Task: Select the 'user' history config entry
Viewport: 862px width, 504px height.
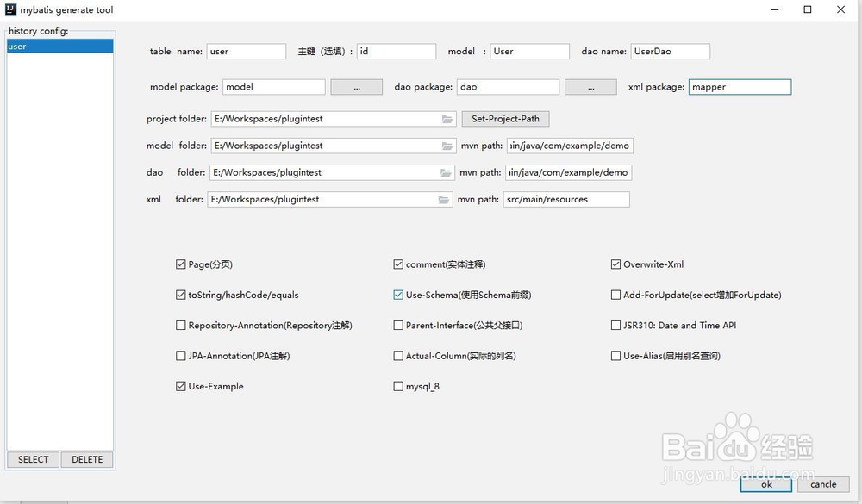Action: 60,47
